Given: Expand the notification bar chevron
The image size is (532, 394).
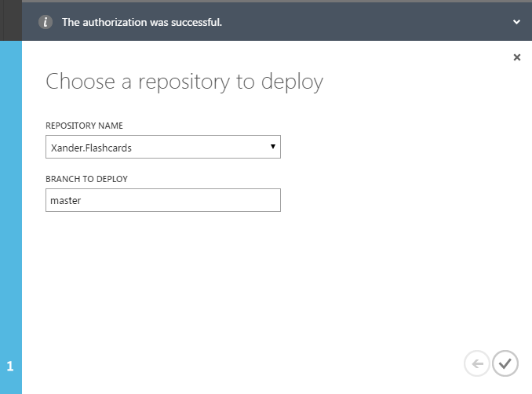Looking at the screenshot, I should tap(516, 23).
